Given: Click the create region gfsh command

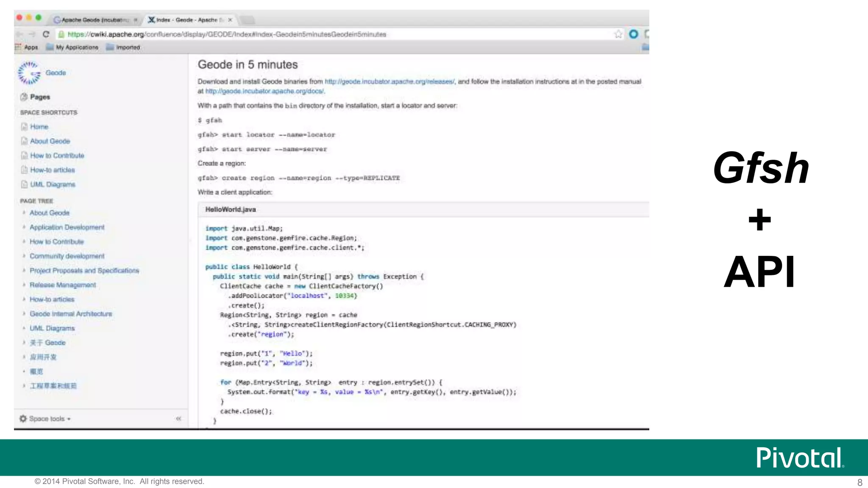Looking at the screenshot, I should tap(299, 178).
